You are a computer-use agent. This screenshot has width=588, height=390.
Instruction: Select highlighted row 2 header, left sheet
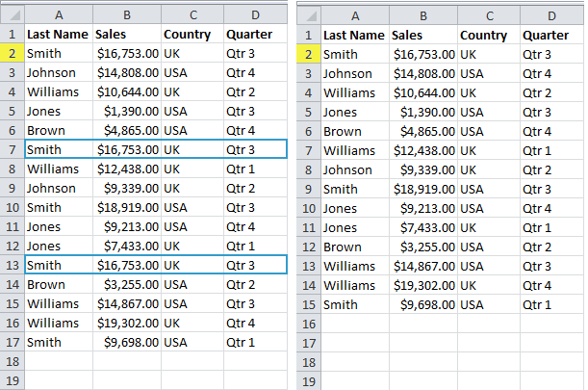click(13, 53)
